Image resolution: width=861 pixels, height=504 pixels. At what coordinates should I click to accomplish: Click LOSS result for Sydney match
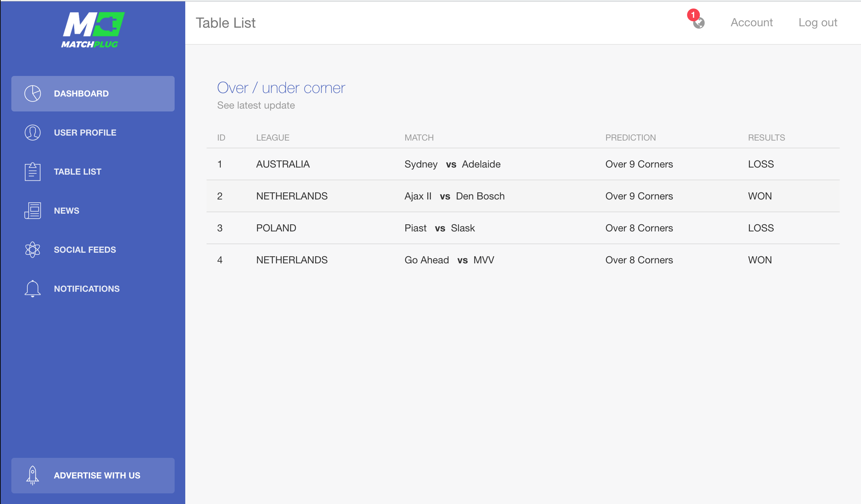point(761,164)
